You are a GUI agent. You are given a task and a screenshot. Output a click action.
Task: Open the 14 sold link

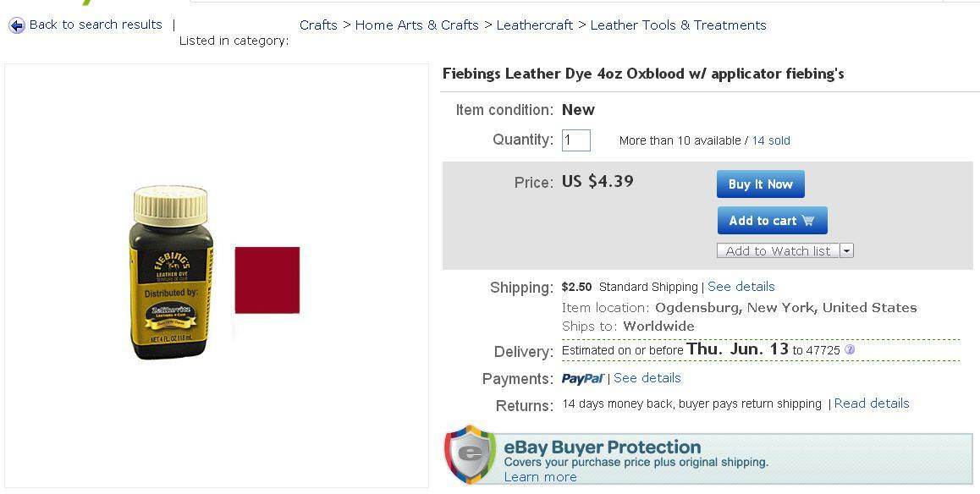pyautogui.click(x=771, y=140)
